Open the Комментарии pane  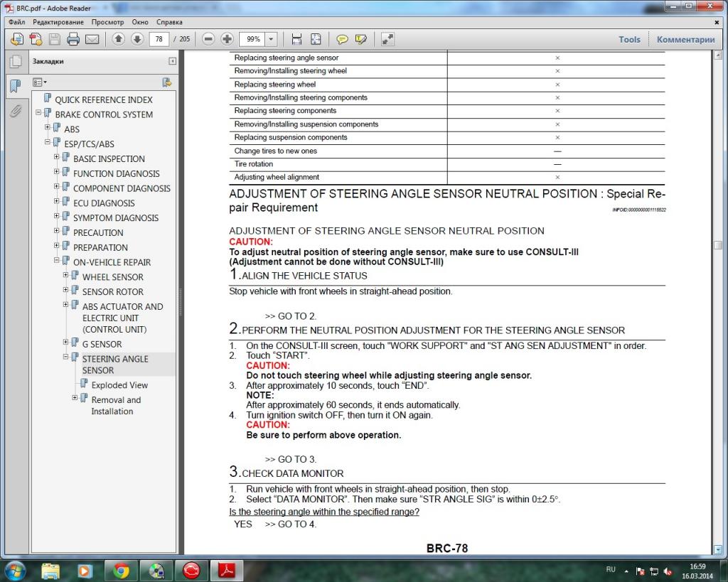click(685, 40)
